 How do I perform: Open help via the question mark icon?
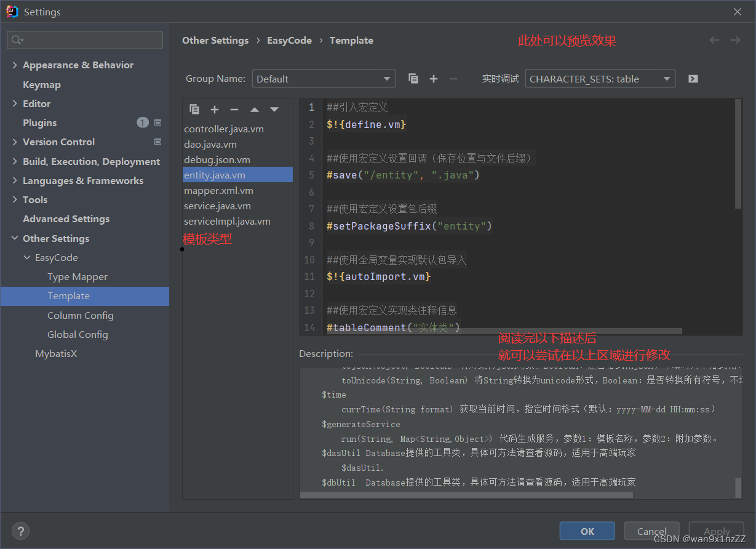pos(20,531)
